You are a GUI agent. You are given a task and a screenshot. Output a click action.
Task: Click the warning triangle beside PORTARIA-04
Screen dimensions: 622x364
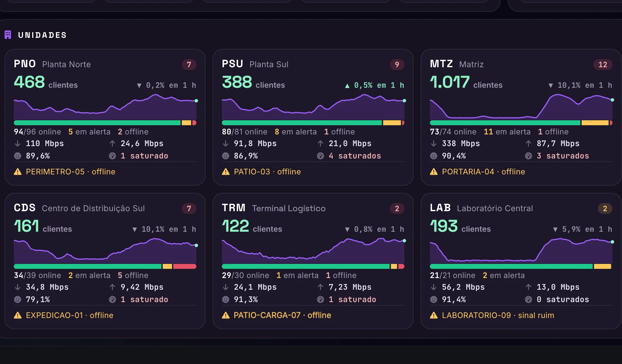pos(434,172)
